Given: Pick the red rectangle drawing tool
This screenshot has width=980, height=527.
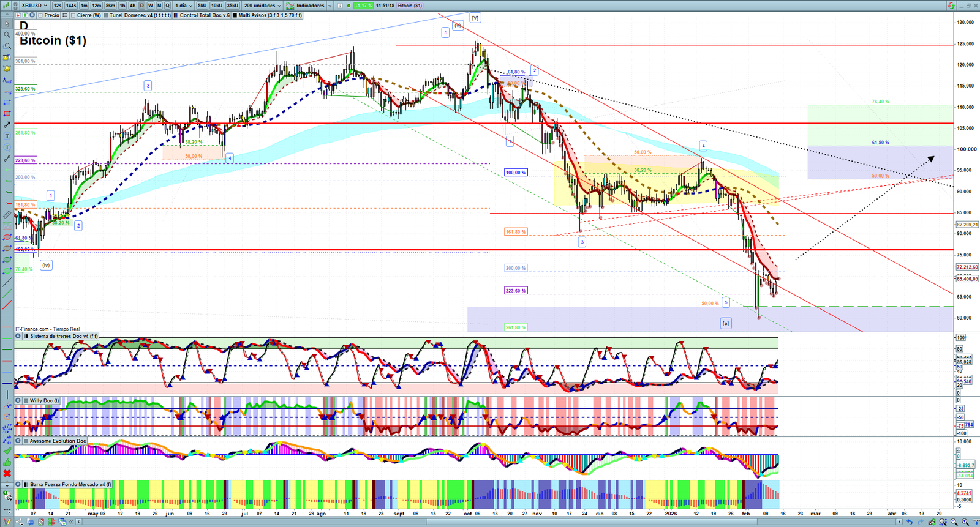Looking at the screenshot, I should click(x=7, y=114).
